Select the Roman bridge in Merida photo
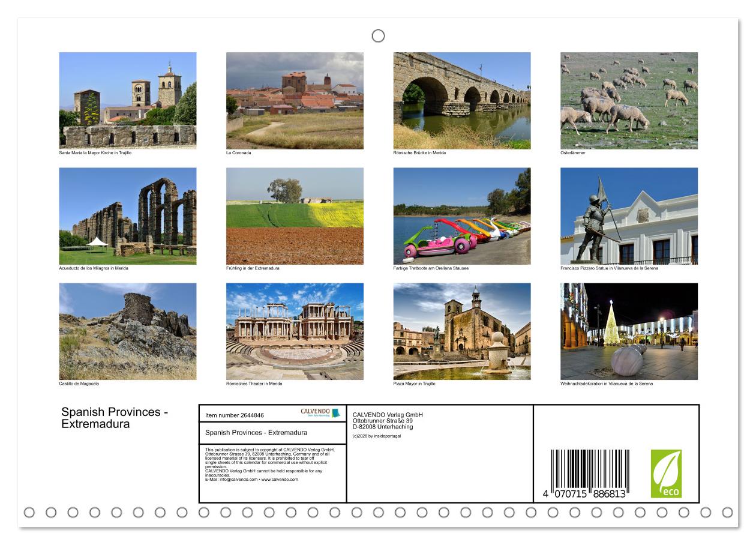 click(x=462, y=100)
